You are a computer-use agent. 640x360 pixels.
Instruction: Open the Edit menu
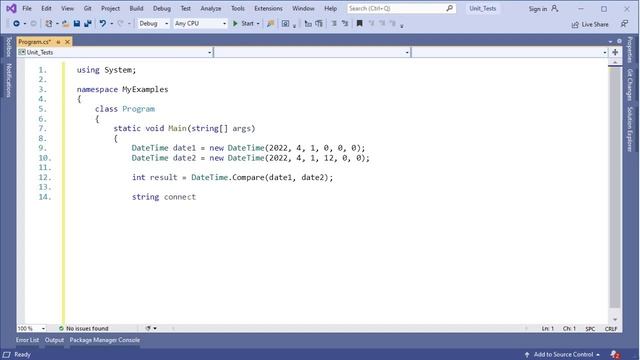pos(46,8)
